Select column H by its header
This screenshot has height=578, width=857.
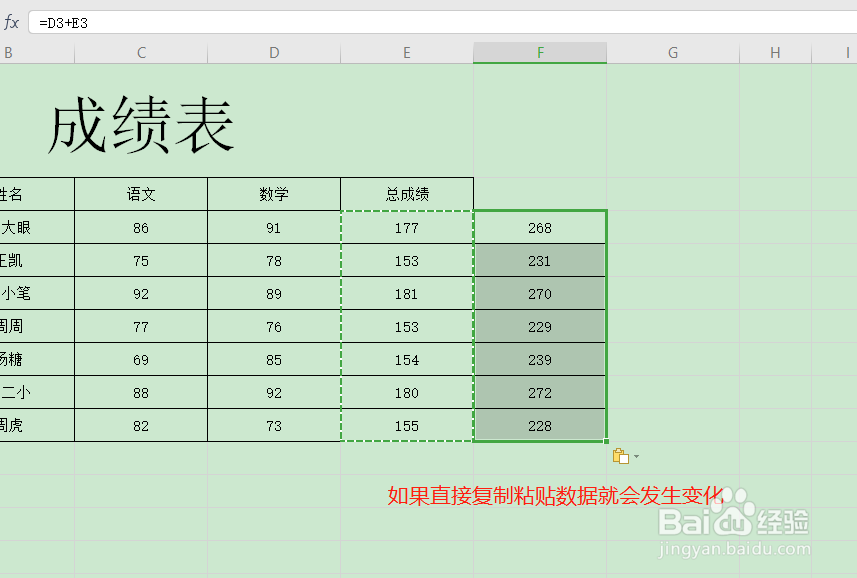[x=774, y=52]
